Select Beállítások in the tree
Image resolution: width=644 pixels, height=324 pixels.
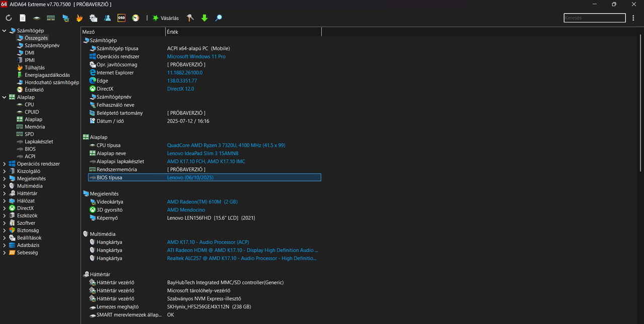click(29, 238)
